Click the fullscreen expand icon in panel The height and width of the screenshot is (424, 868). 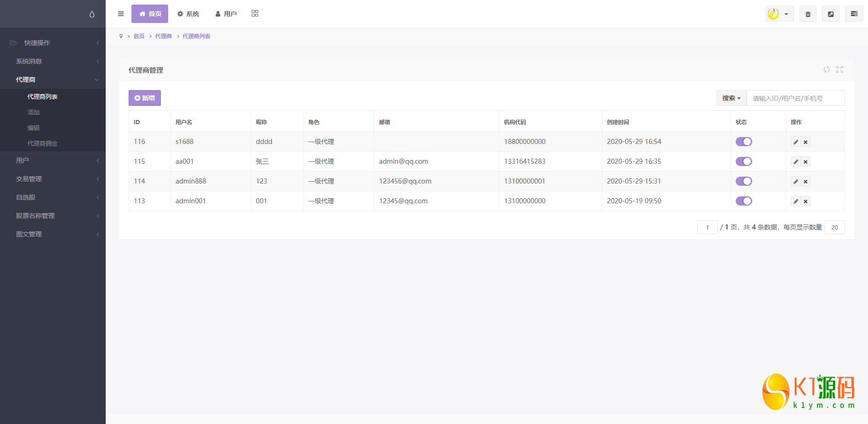tap(840, 69)
